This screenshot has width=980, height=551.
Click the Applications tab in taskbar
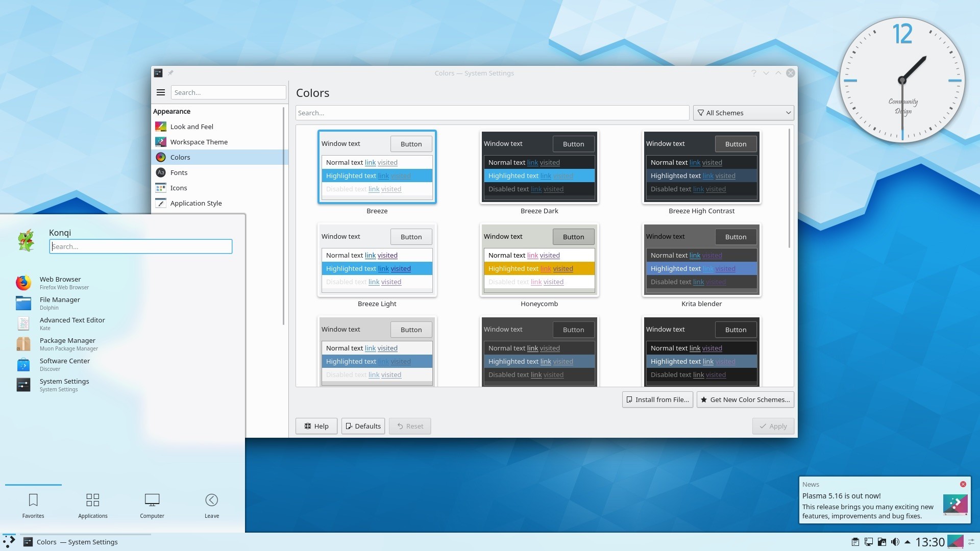[x=92, y=505]
